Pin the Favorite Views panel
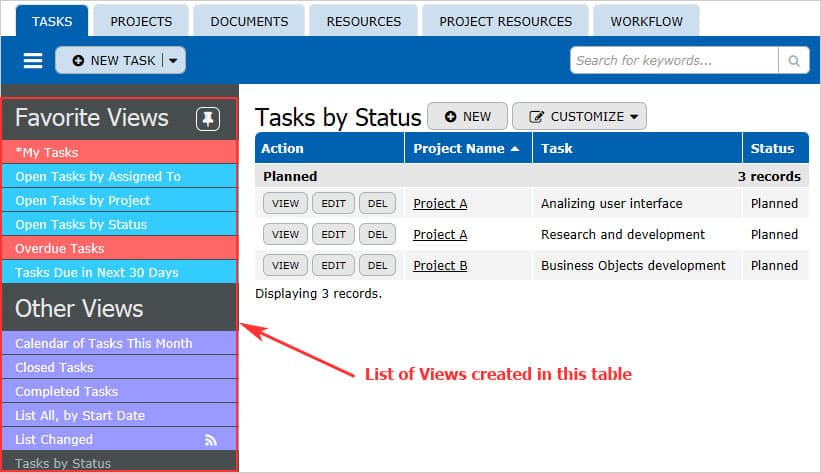821x473 pixels. coord(208,119)
